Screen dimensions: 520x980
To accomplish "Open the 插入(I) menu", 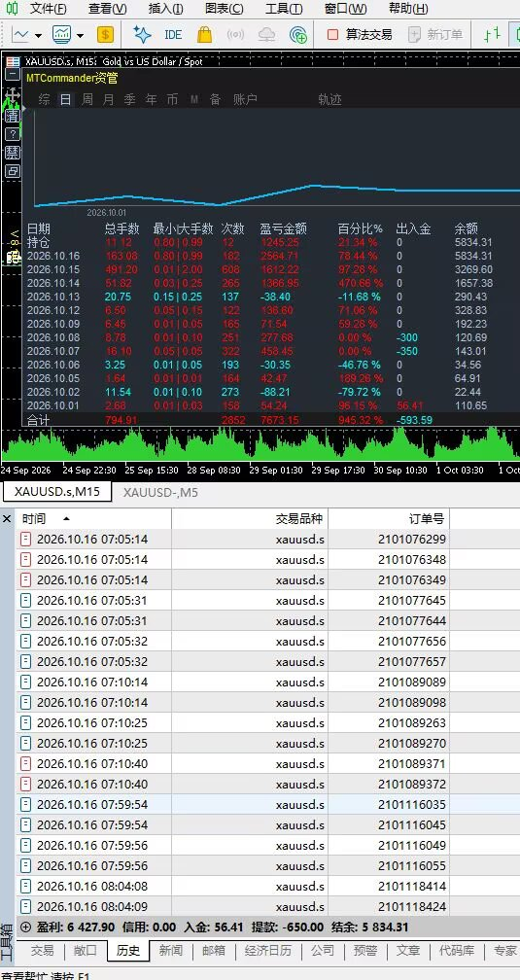I will click(165, 9).
